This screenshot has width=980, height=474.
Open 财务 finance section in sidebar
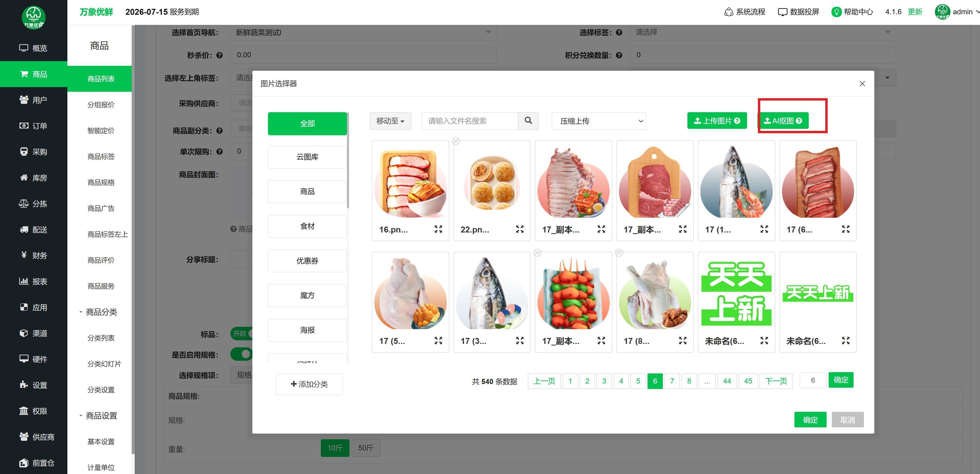tap(33, 255)
